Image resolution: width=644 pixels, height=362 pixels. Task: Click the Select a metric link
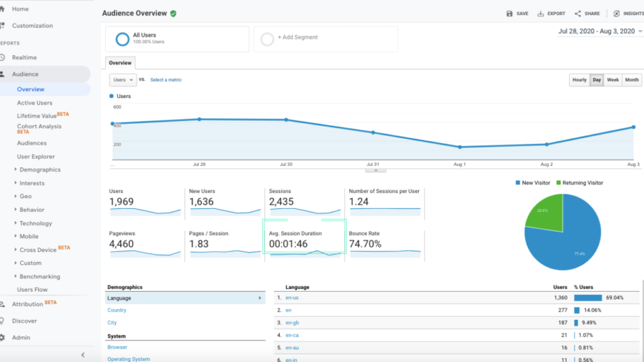point(166,80)
